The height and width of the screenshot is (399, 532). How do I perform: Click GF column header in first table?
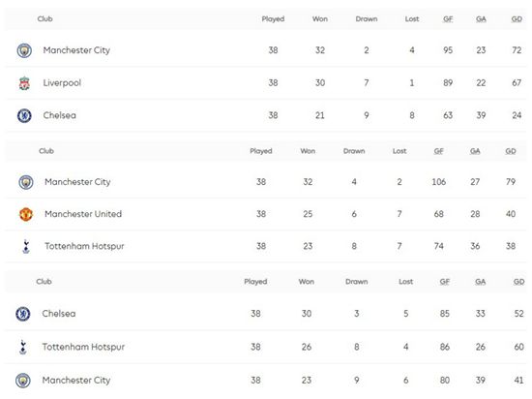pos(448,19)
